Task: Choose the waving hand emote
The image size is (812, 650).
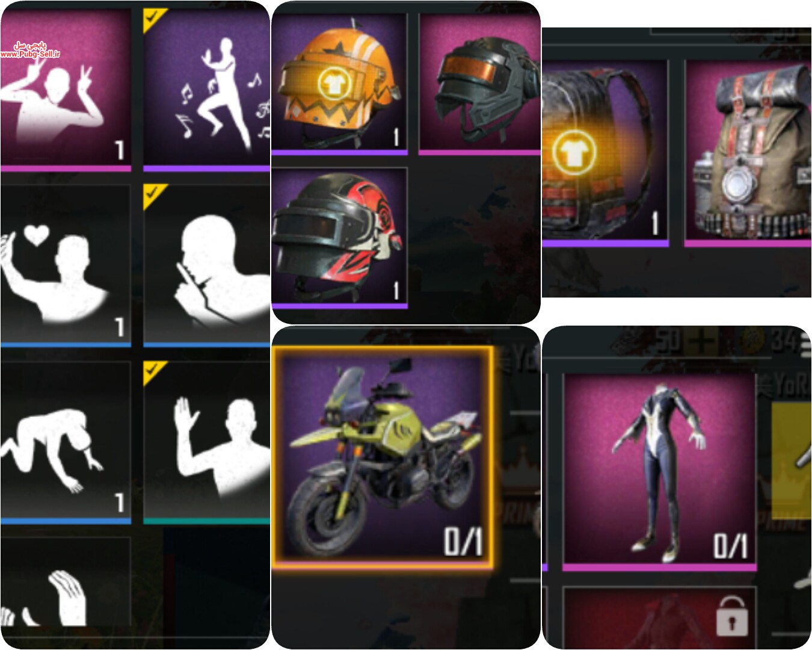Action: click(x=206, y=442)
